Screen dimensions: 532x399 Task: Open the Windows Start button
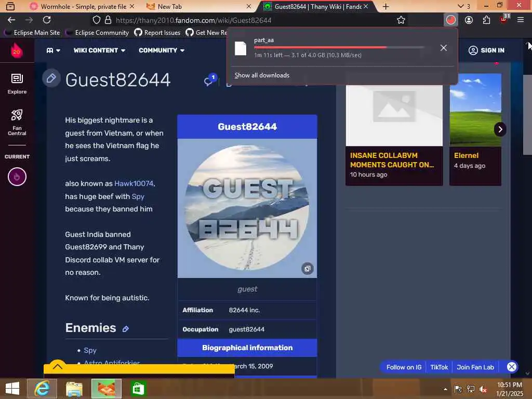point(12,389)
